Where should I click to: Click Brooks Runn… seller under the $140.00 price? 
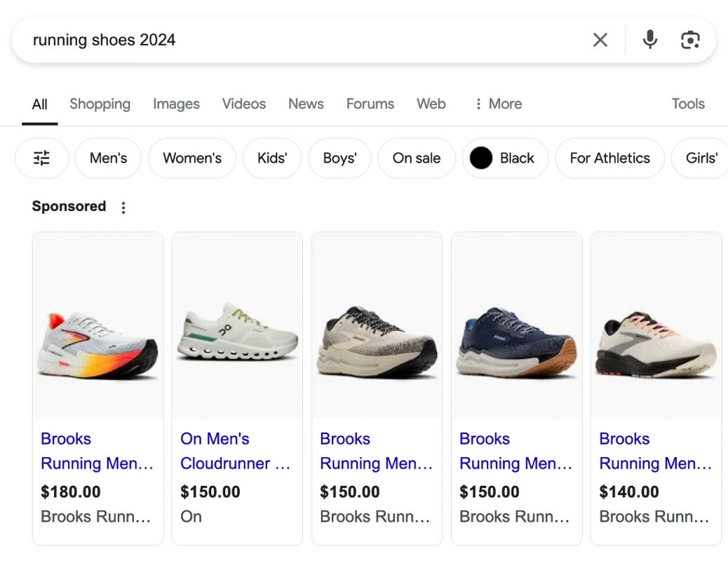pyautogui.click(x=654, y=517)
